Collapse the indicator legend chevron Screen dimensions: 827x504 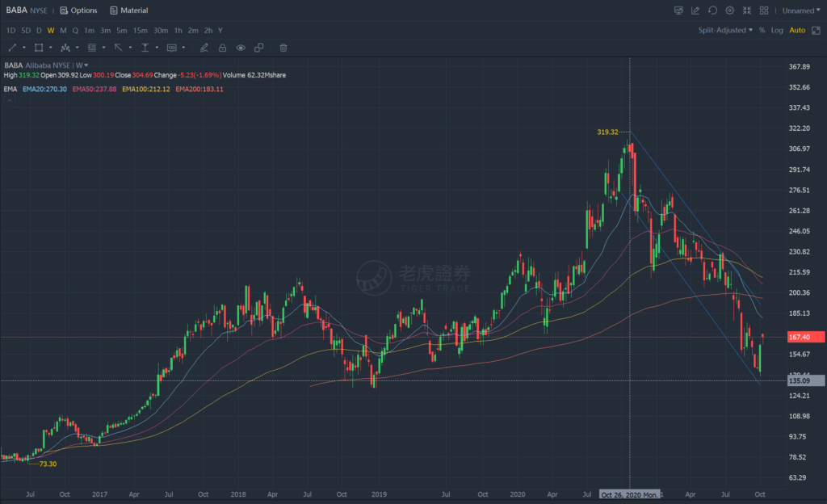point(9,100)
